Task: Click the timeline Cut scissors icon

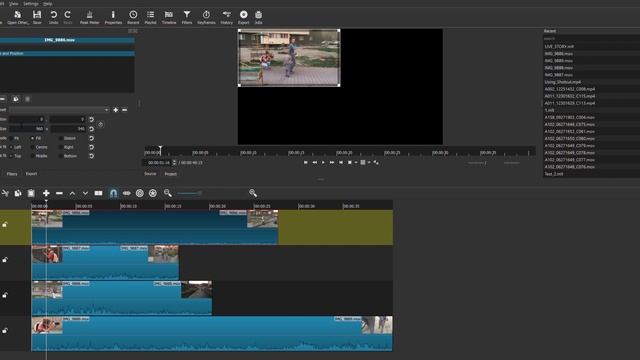Action: click(x=5, y=193)
